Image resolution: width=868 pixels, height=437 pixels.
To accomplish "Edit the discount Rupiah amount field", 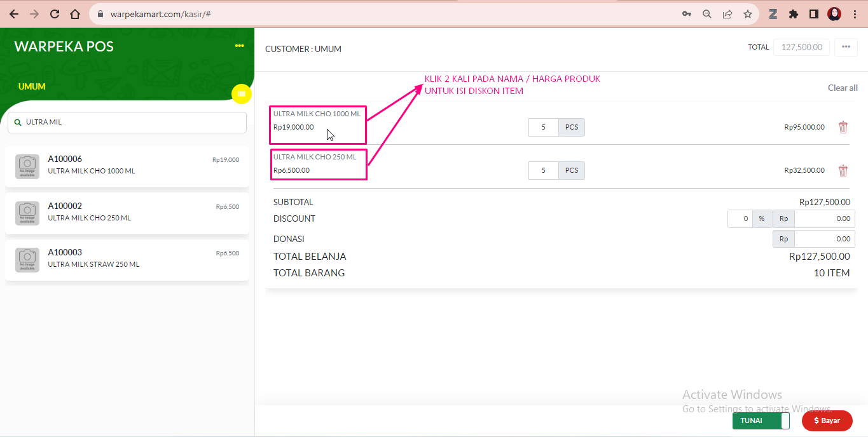I will pyautogui.click(x=825, y=218).
